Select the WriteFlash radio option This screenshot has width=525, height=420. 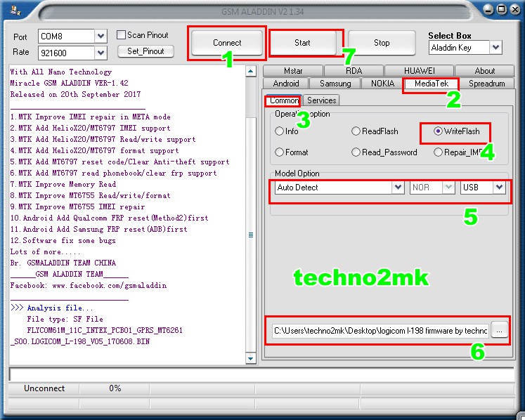[439, 131]
